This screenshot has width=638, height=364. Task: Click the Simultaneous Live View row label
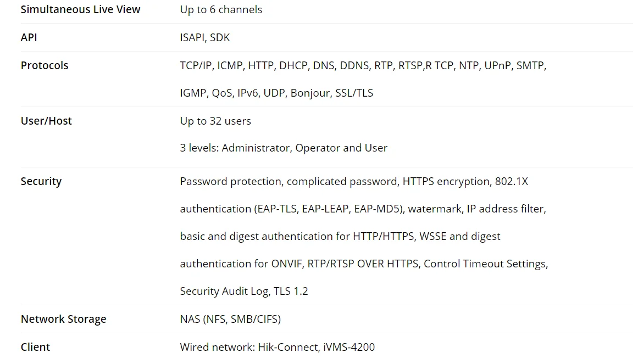coord(80,9)
